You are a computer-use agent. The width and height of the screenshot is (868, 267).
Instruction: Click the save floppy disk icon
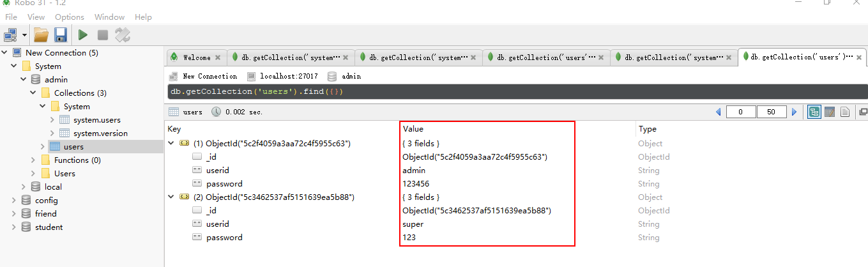tap(61, 34)
